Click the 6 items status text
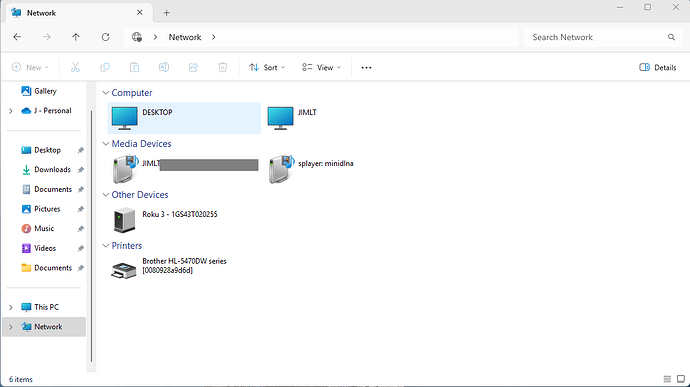690x387 pixels. [x=21, y=380]
